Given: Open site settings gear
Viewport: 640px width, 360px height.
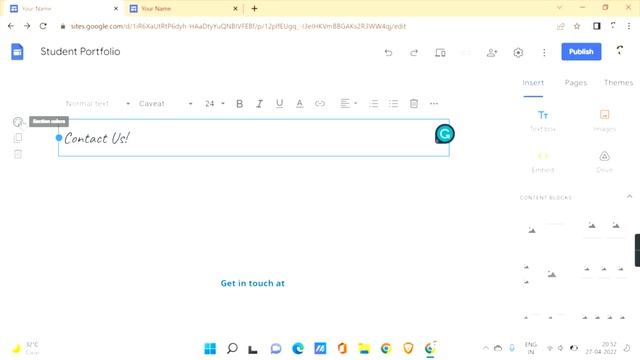Looking at the screenshot, I should pos(518,52).
